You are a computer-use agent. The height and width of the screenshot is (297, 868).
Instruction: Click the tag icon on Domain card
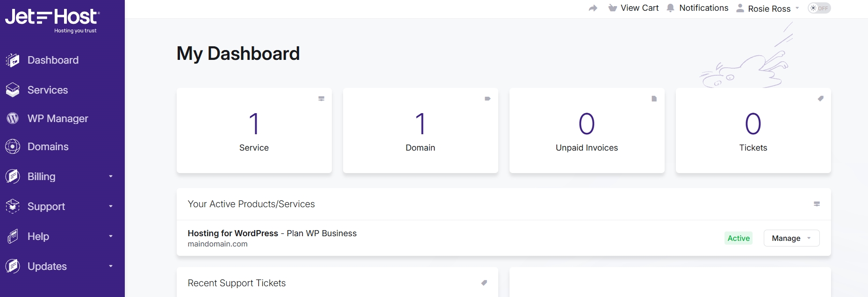click(488, 99)
